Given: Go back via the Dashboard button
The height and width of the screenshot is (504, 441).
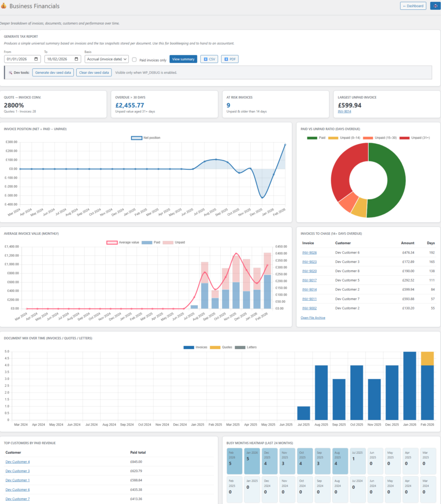Looking at the screenshot, I should click(413, 6).
